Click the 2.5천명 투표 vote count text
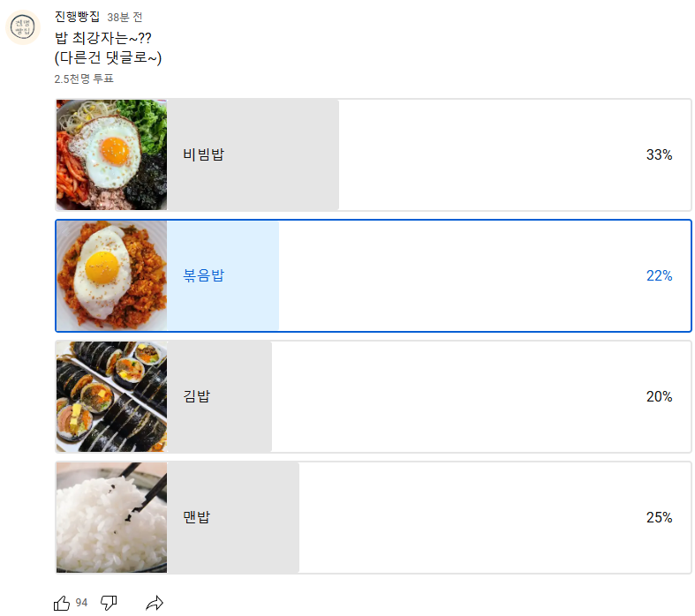Image resolution: width=695 pixels, height=616 pixels. coord(84,79)
